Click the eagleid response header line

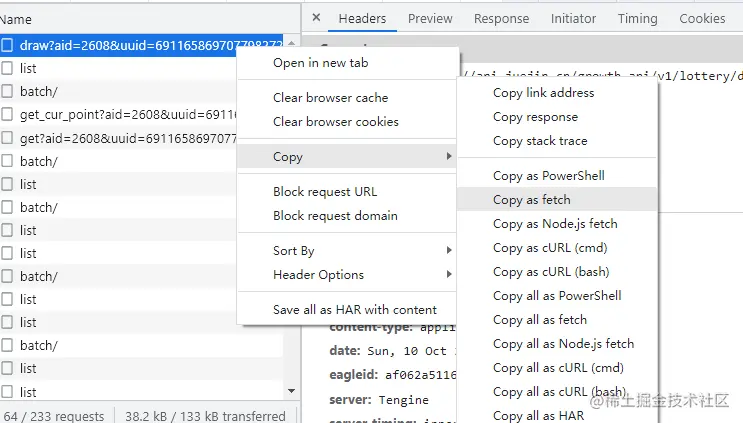tap(392, 375)
